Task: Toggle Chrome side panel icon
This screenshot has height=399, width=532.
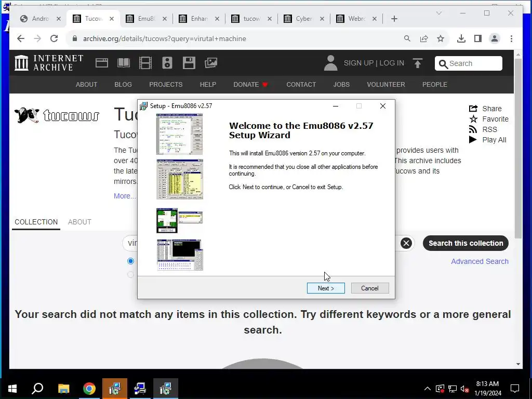Action: [x=478, y=38]
